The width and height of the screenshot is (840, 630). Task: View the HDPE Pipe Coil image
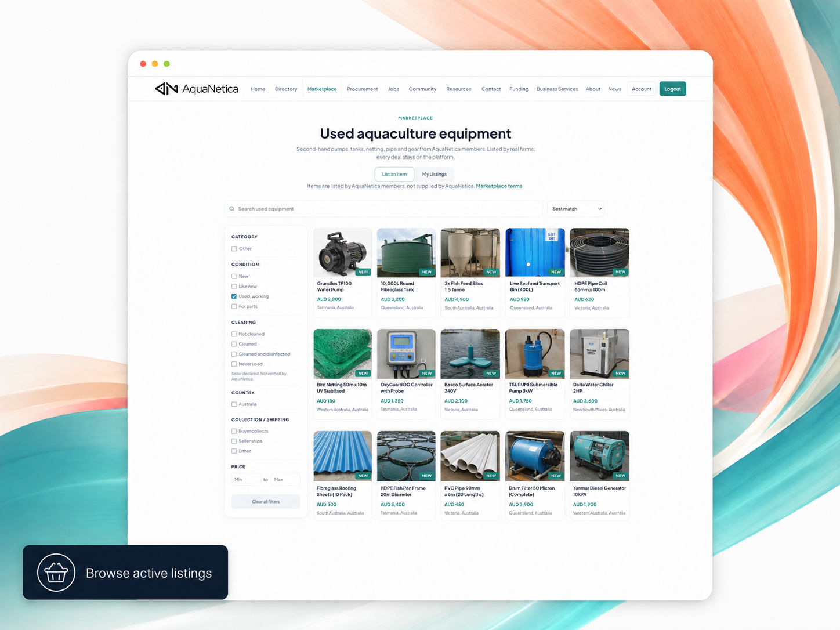(x=599, y=252)
